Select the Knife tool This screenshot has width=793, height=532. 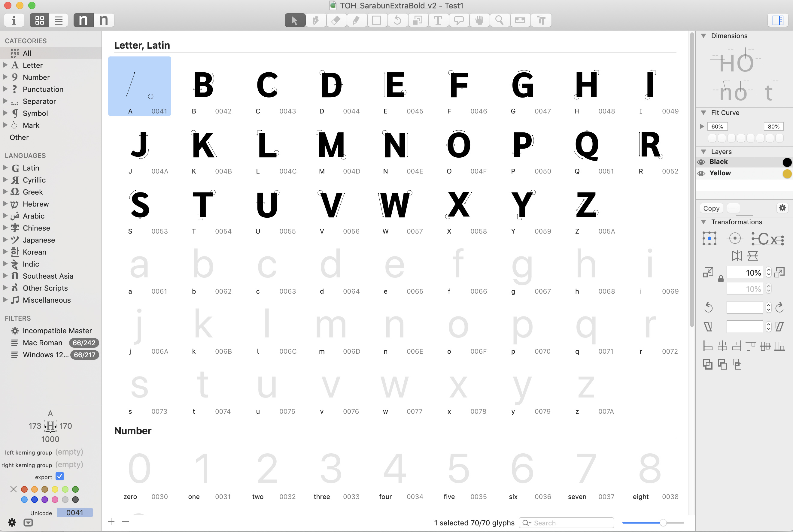pyautogui.click(x=336, y=20)
